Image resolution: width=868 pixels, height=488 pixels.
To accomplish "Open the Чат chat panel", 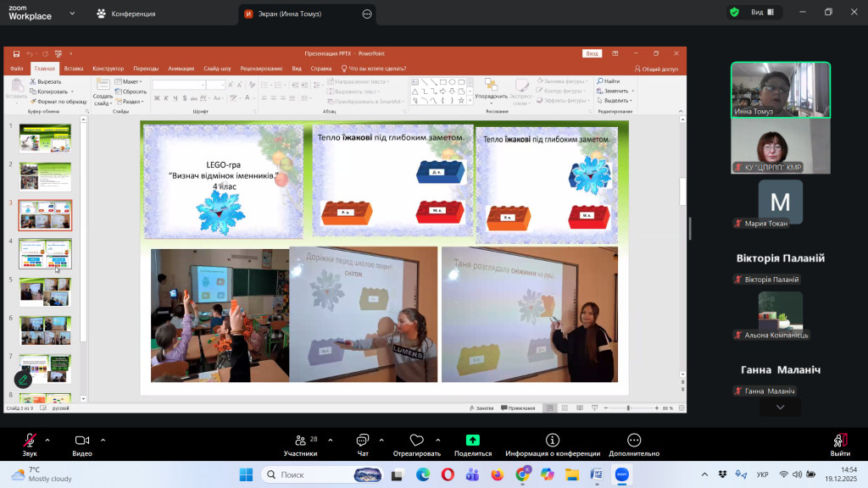I will 363,444.
